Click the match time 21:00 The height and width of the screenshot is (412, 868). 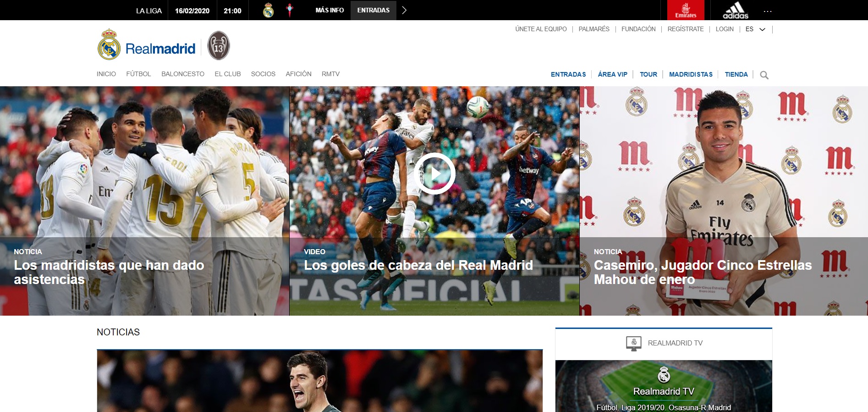click(x=232, y=11)
